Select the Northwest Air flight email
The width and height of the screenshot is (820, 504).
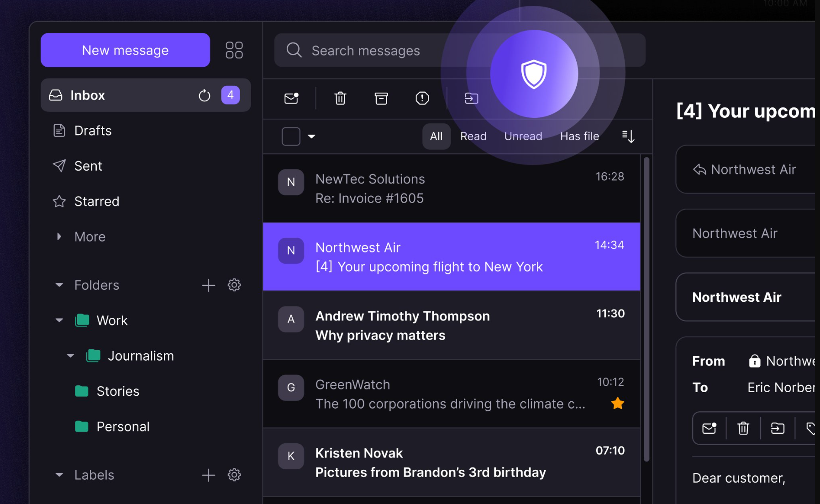[x=452, y=257]
